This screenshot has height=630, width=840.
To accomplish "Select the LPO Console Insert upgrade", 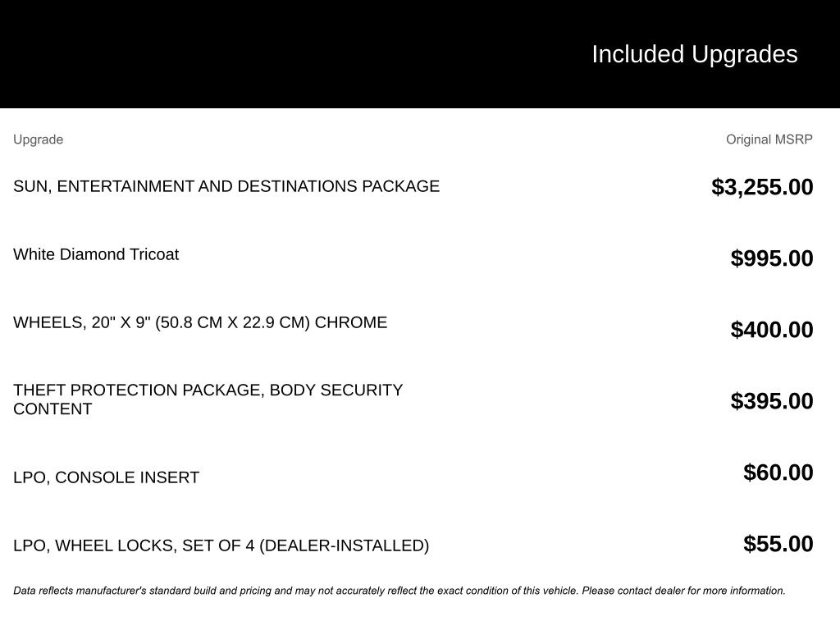I will click(106, 477).
